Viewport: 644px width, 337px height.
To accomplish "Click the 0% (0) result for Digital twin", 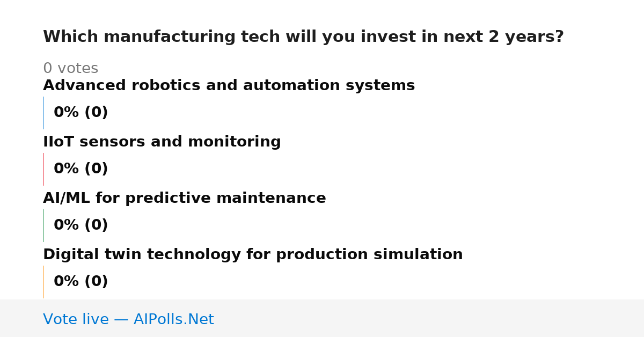I will [80, 282].
